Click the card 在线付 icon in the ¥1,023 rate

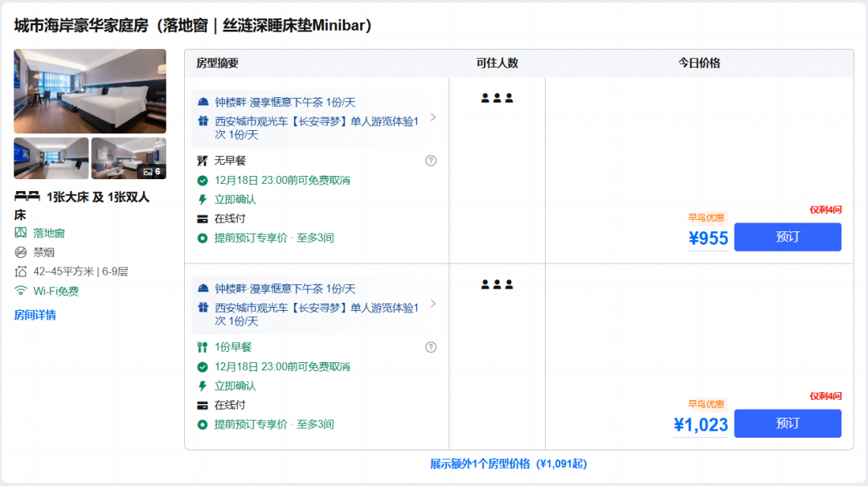point(202,405)
